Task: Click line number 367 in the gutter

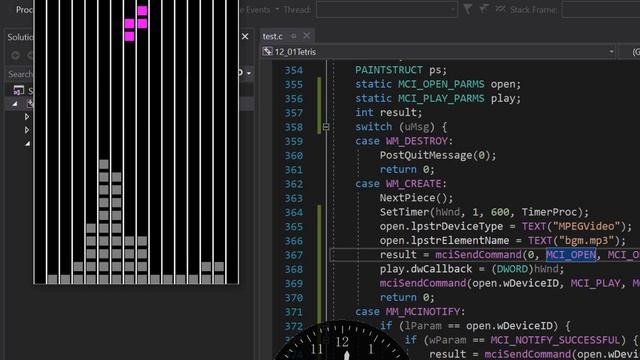Action: (x=294, y=255)
